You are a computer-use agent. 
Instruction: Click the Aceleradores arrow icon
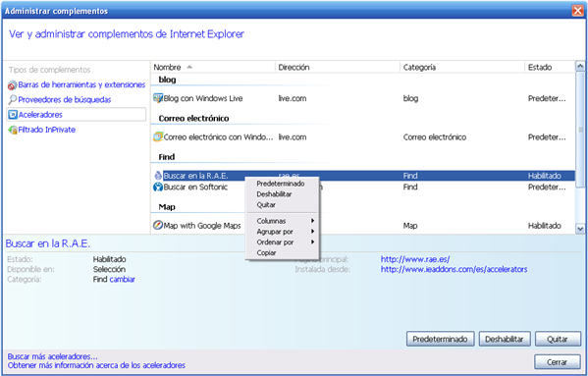click(13, 115)
